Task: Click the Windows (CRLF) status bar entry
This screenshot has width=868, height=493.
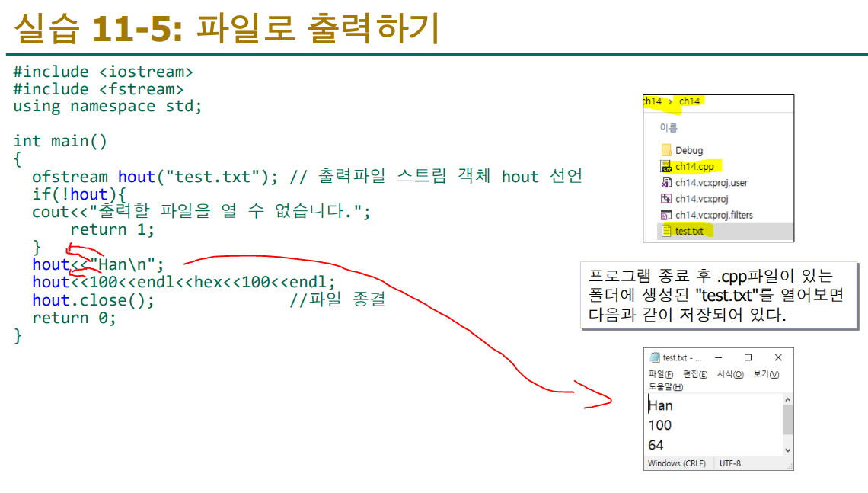Action: (x=676, y=463)
